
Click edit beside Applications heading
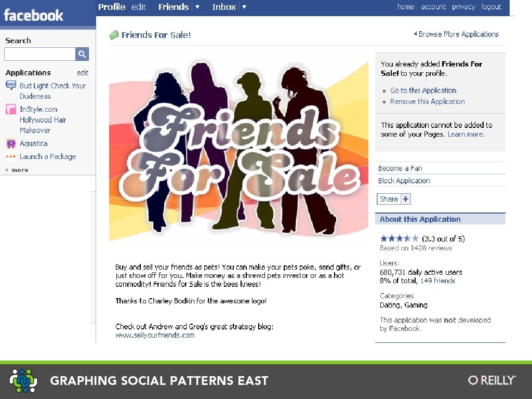(83, 73)
